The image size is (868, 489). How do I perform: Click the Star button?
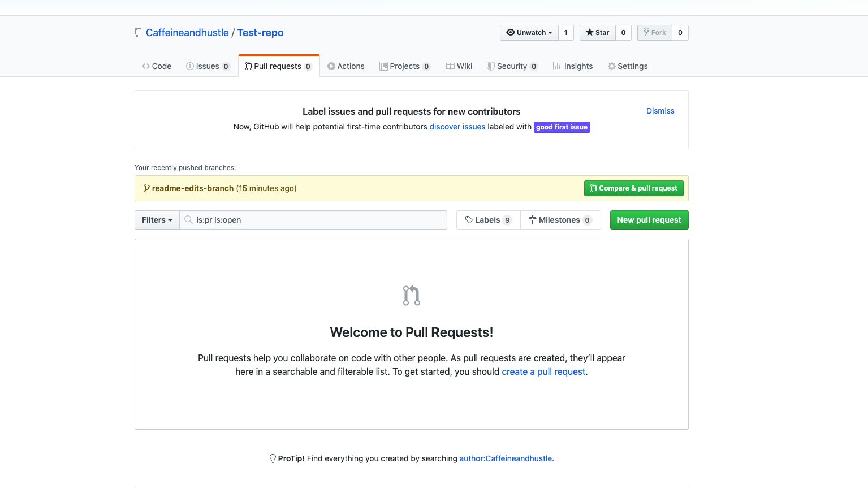pos(598,33)
